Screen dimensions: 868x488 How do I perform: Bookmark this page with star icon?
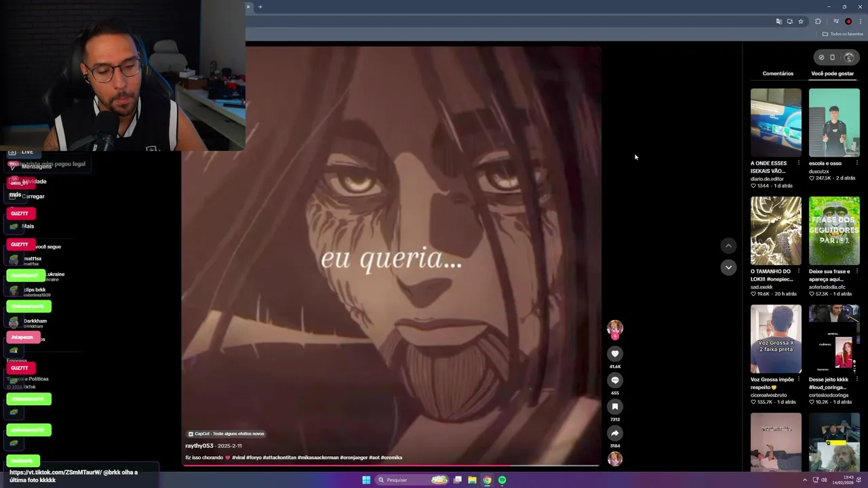tap(801, 22)
